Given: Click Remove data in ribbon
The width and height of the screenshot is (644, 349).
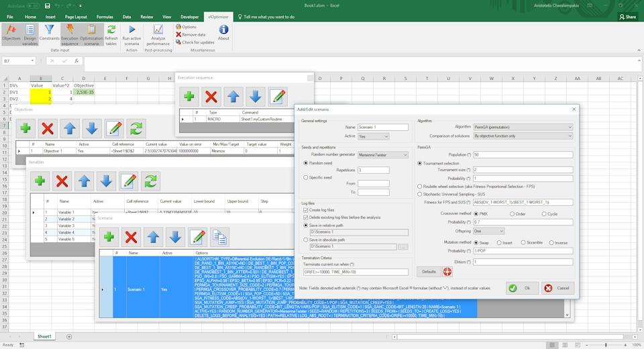Looking at the screenshot, I should point(191,34).
